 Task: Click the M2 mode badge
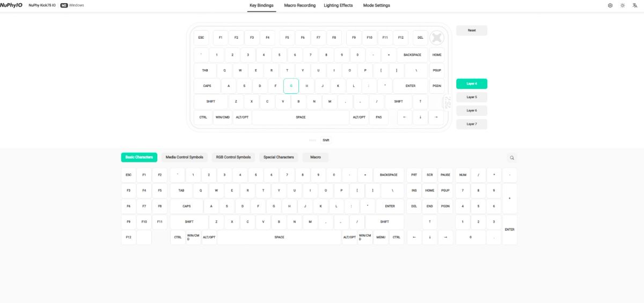64,5
